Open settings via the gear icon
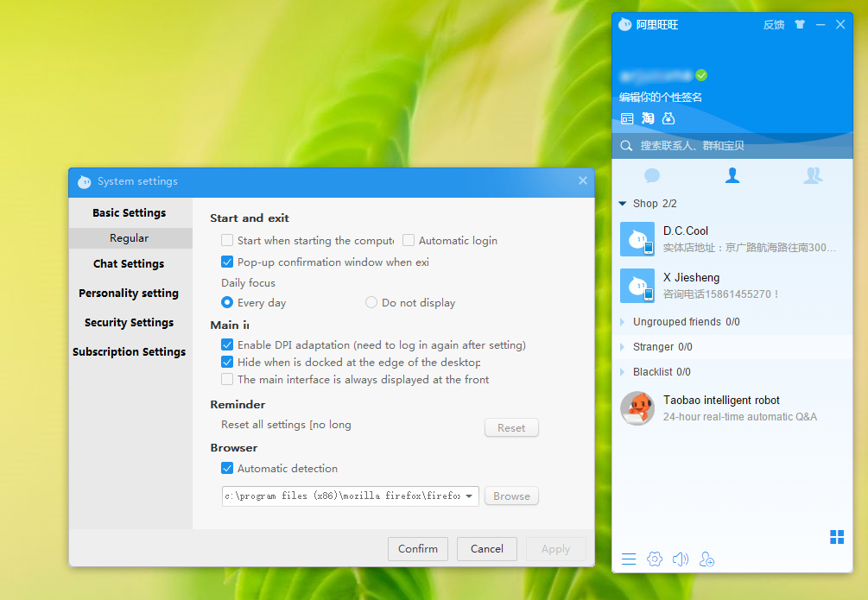The height and width of the screenshot is (600, 868). (x=655, y=559)
